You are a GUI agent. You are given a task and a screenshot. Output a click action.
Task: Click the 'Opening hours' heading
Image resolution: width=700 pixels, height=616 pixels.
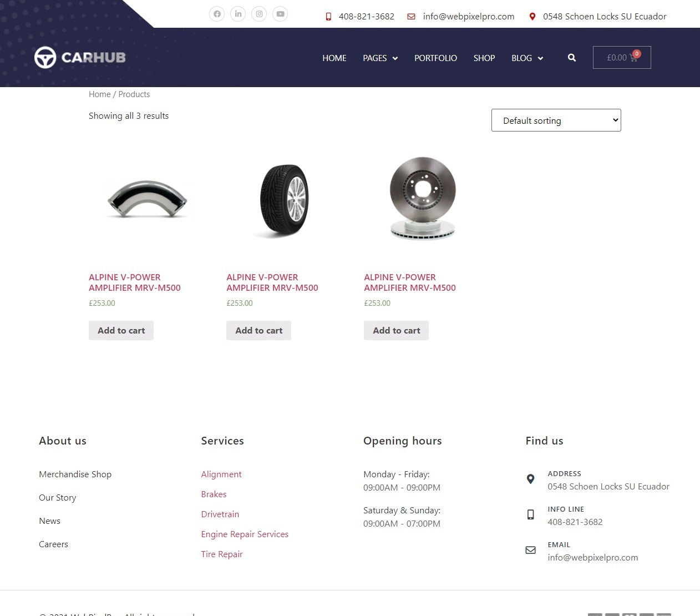pos(403,441)
